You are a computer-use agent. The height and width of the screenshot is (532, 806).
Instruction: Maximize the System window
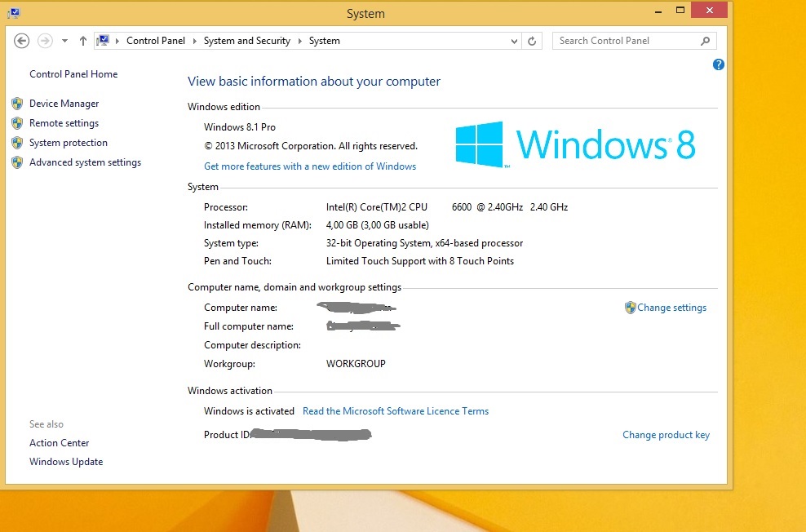tap(680, 11)
